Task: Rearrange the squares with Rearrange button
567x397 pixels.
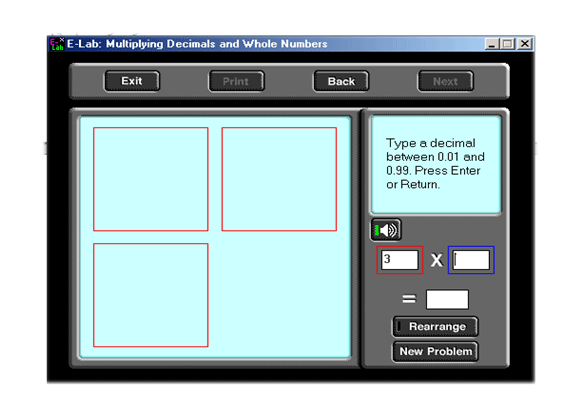Action: 435,326
